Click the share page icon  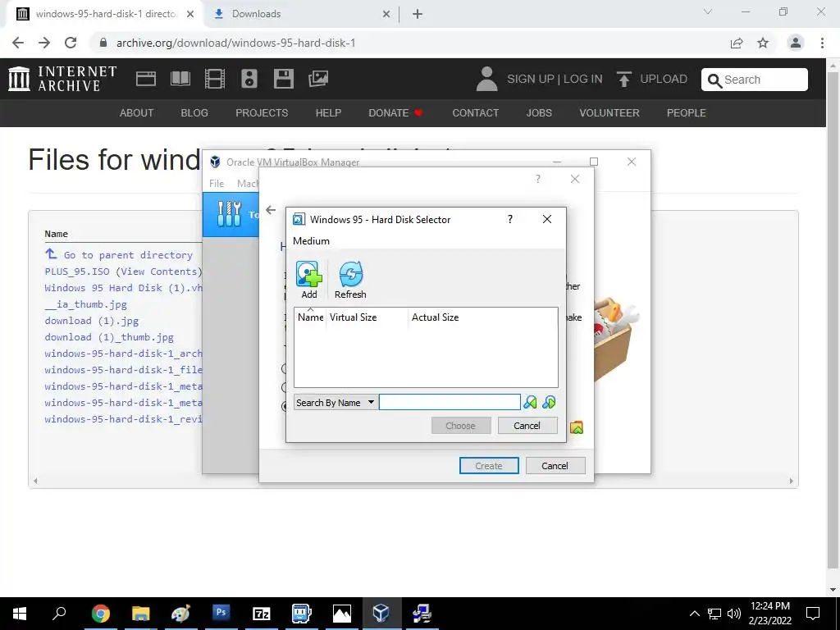pos(737,43)
